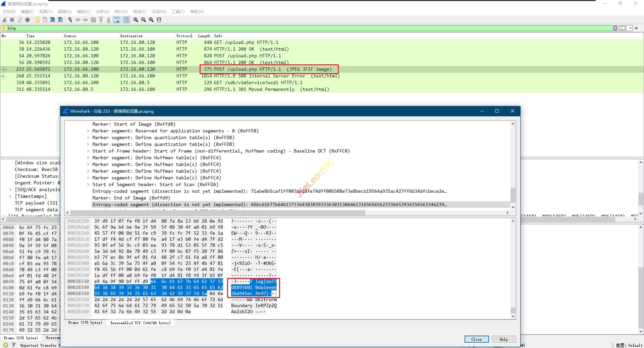This screenshot has width=644, height=348.
Task: Click the Help button in dialog
Action: pyautogui.click(x=503, y=339)
